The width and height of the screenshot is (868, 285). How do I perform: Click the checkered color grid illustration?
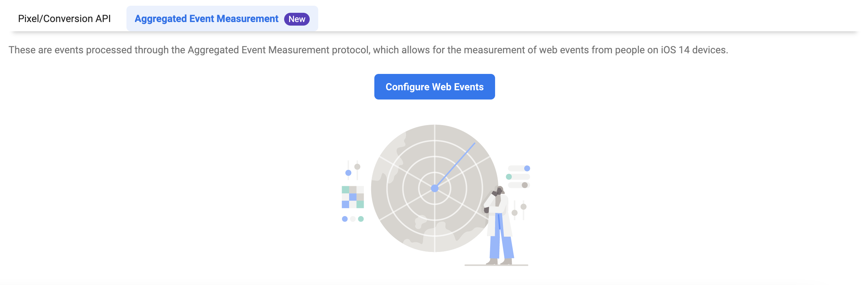pyautogui.click(x=353, y=197)
